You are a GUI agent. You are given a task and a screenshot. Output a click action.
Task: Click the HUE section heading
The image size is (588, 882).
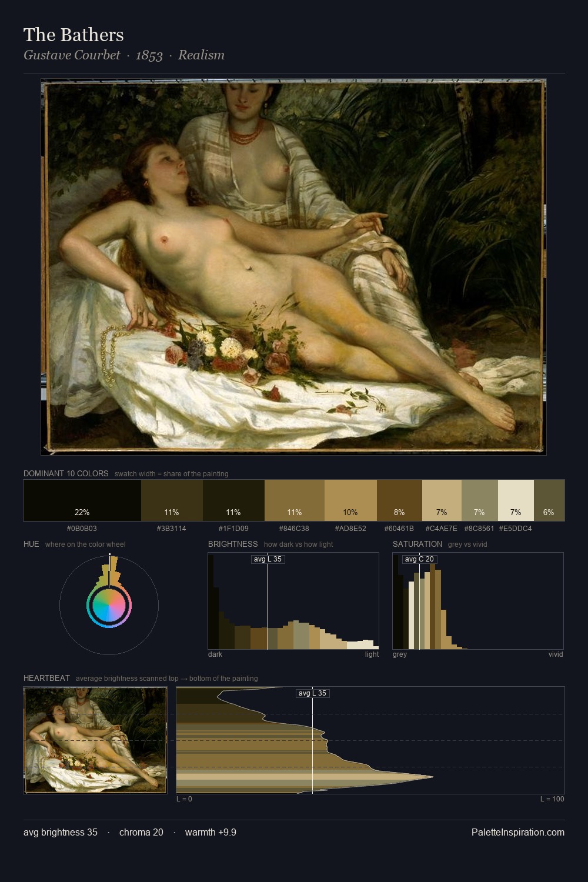31,544
